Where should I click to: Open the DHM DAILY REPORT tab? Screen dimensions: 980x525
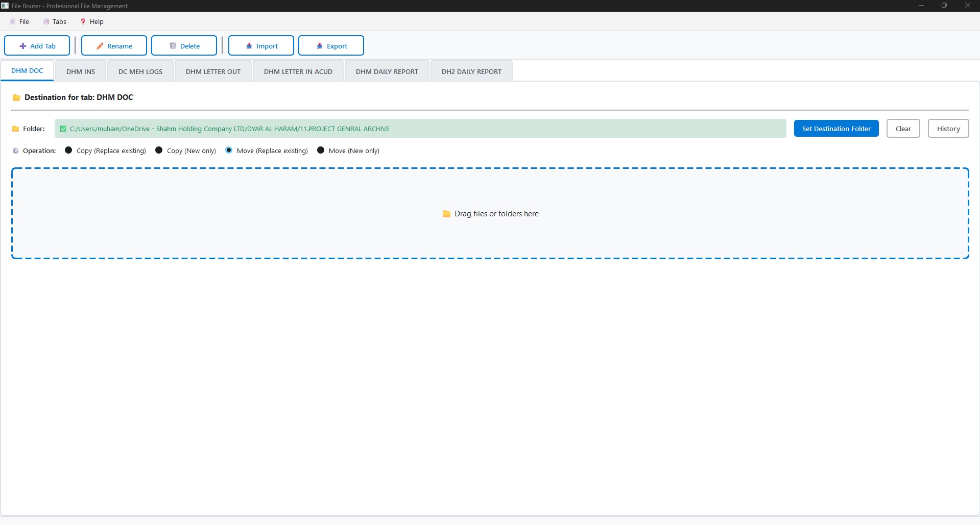(x=387, y=71)
